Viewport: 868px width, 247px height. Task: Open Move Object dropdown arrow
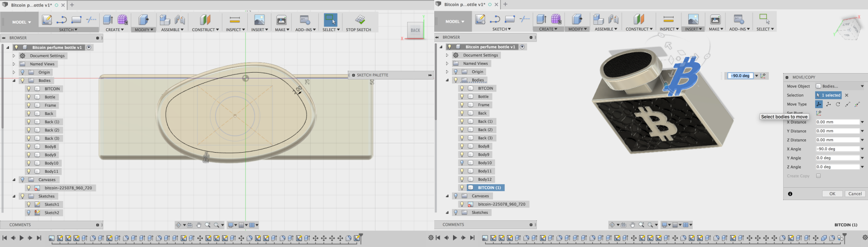click(862, 86)
